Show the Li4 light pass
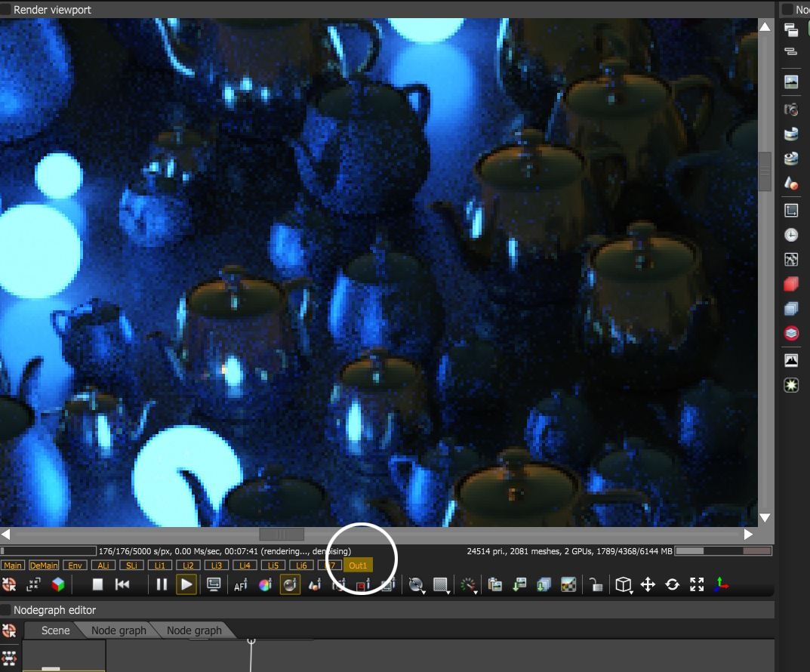Screen dimensions: 810x672 [x=245, y=566]
